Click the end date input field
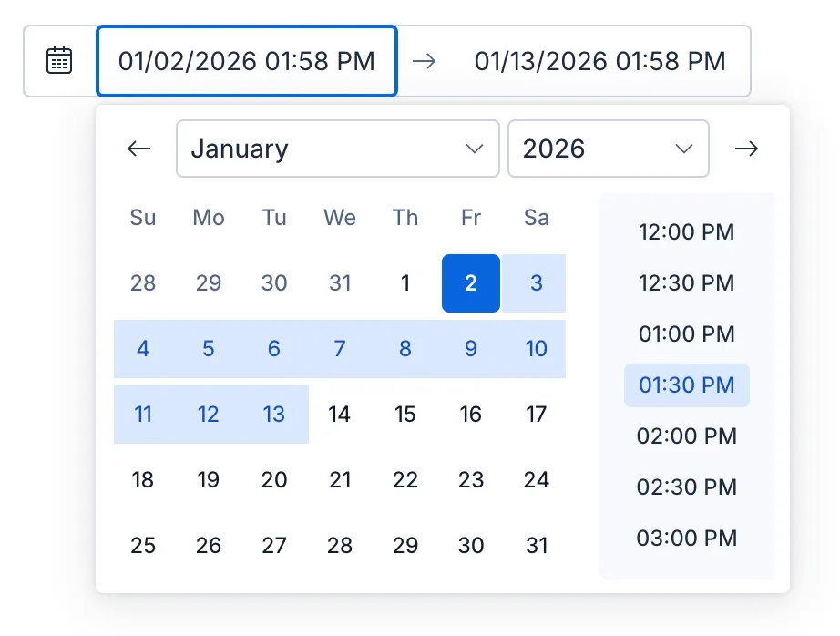 point(599,61)
